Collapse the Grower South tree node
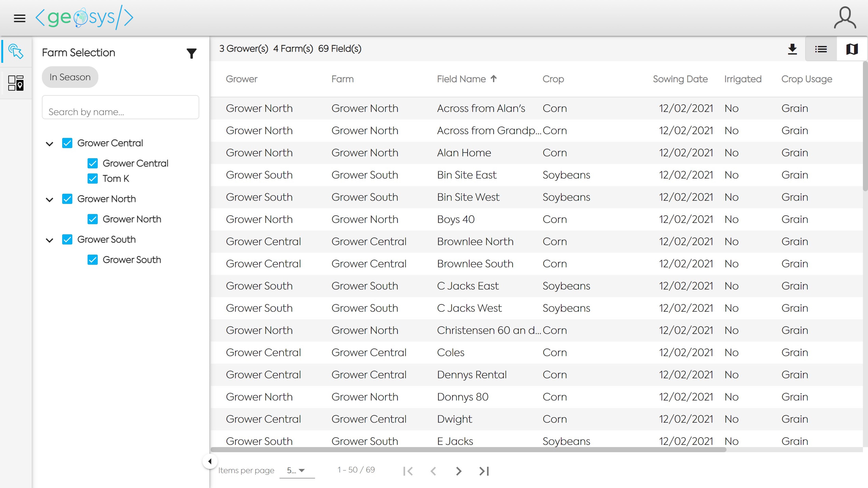Viewport: 868px width, 488px height. 50,240
